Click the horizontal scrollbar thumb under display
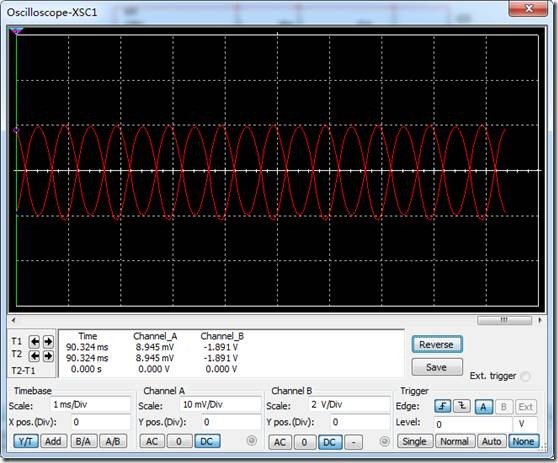Screen dimensions: 558x463 click(x=504, y=320)
